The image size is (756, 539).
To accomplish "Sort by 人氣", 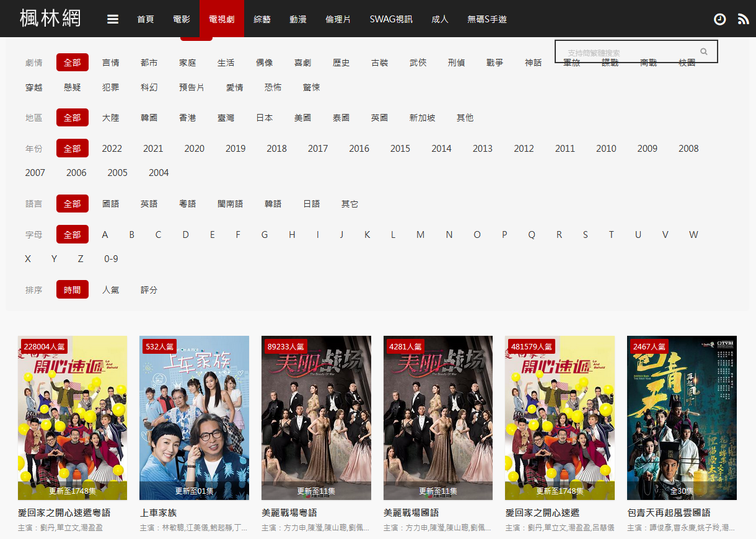I will click(x=111, y=290).
